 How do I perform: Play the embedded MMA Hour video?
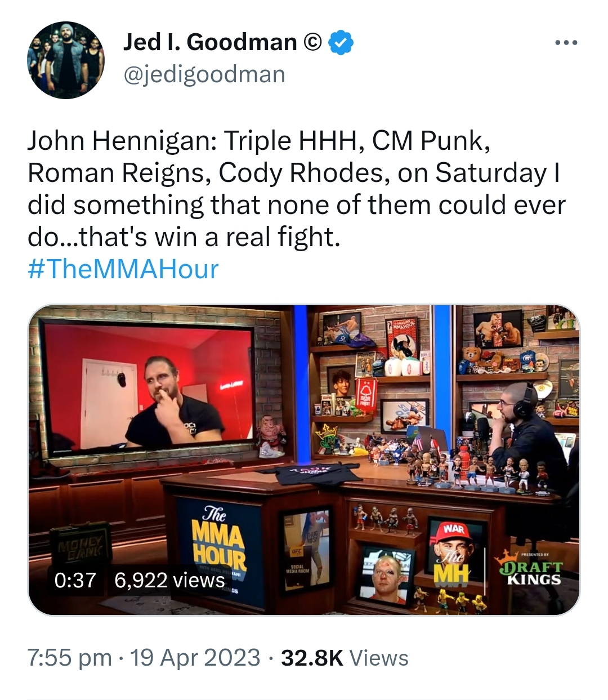304,460
